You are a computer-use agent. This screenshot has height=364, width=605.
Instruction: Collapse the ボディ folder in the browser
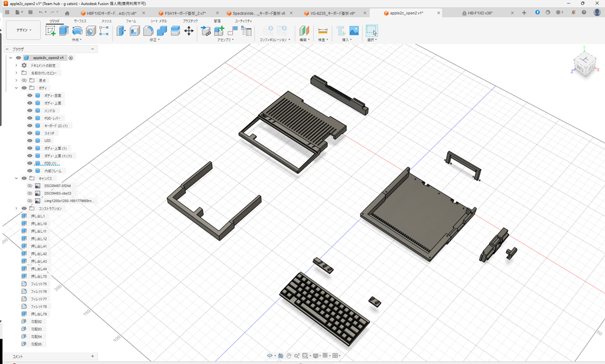17,88
